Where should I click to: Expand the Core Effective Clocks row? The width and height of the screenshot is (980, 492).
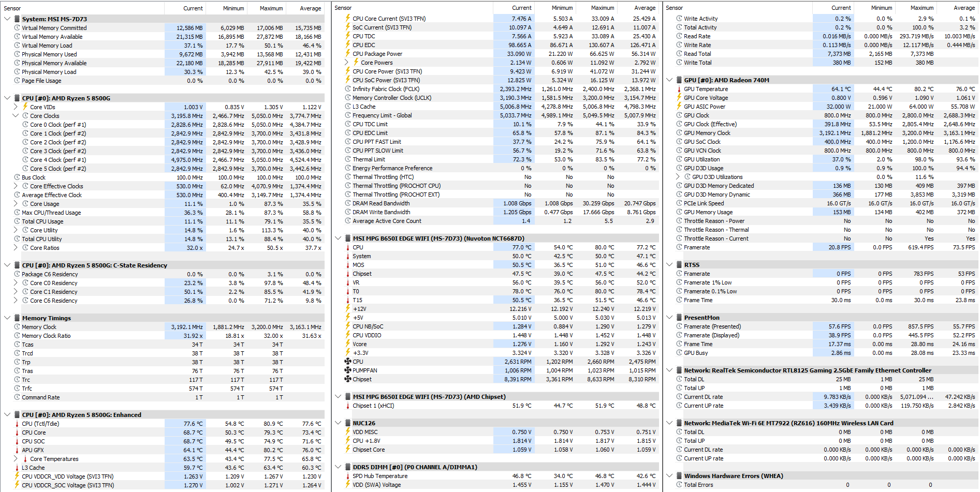(16, 186)
